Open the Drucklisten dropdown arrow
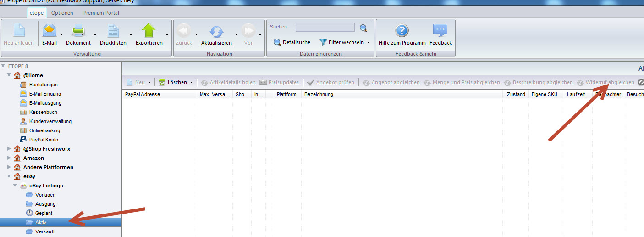This screenshot has width=644, height=237. tap(131, 34)
